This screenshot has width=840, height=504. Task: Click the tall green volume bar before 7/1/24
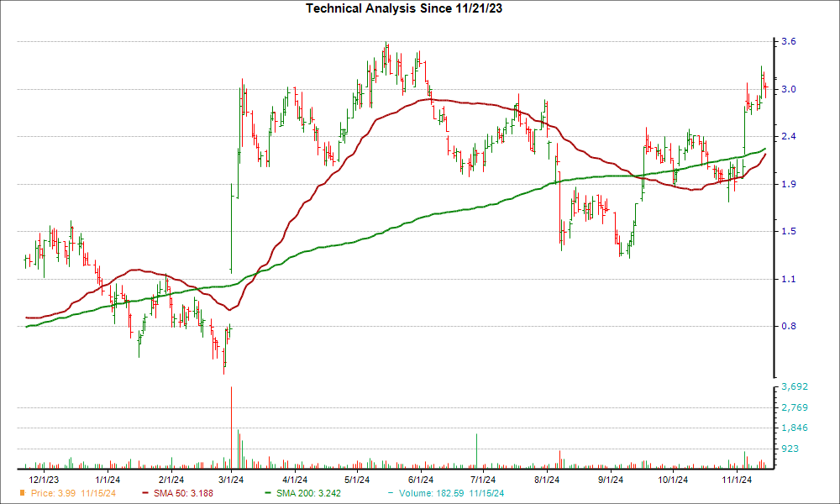tap(476, 452)
